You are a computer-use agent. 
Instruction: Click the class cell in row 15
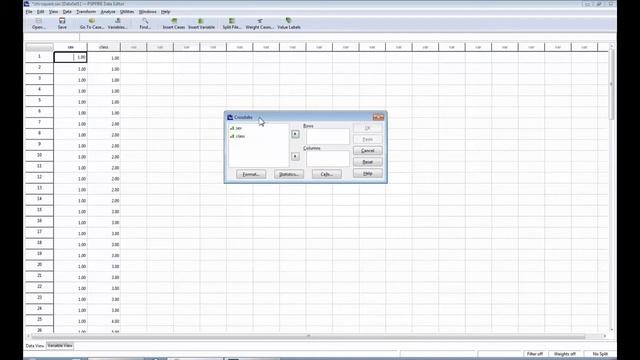coord(104,211)
